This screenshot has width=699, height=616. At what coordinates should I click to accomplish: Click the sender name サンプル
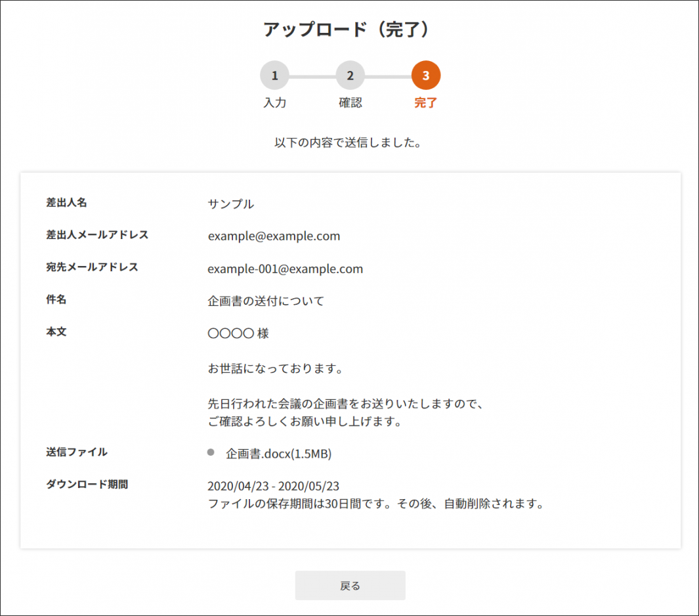pyautogui.click(x=230, y=204)
